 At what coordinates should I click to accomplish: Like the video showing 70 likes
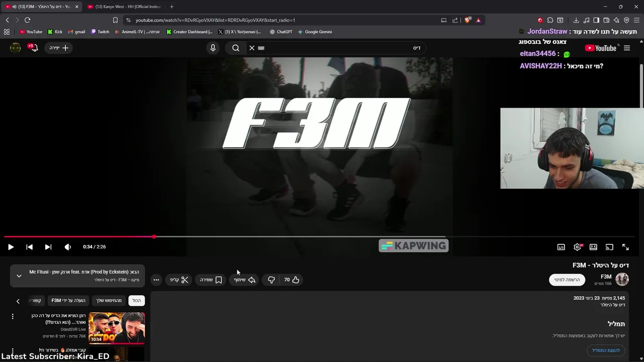292,280
